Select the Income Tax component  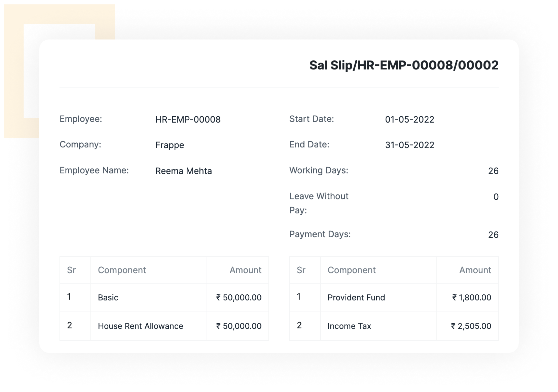349,326
